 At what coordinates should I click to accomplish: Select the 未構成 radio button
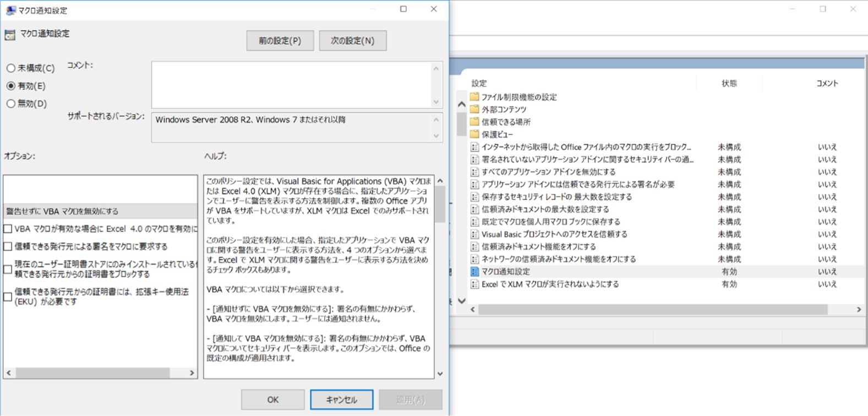pos(11,68)
